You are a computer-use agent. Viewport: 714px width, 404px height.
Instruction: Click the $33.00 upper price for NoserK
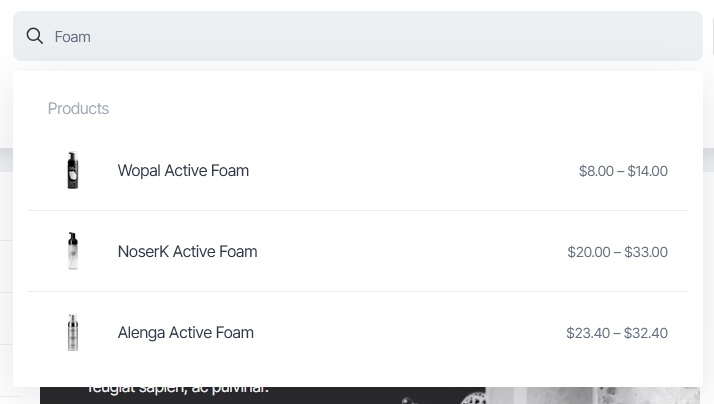pyautogui.click(x=646, y=252)
